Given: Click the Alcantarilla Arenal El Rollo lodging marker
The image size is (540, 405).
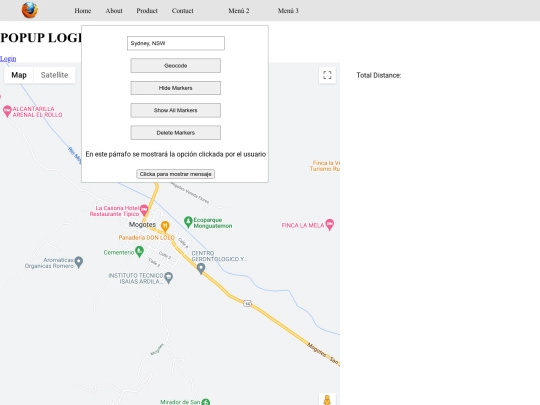Looking at the screenshot, I should click(x=7, y=111).
